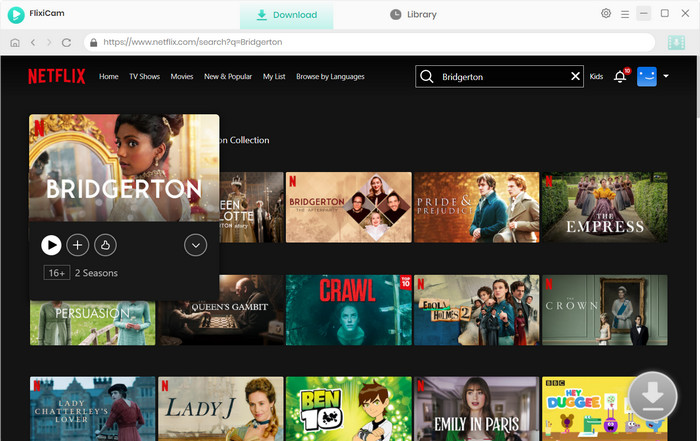
Task: Click the 16+ rating badge
Action: [x=57, y=273]
